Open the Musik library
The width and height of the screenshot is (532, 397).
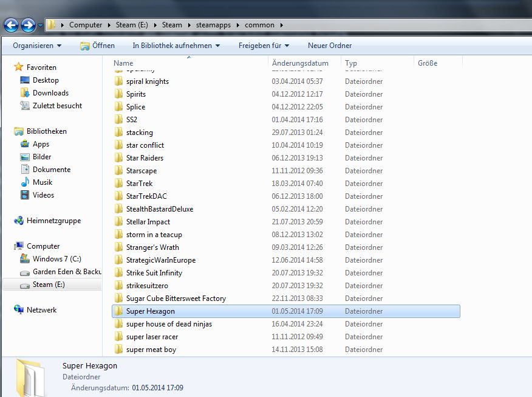(x=43, y=182)
